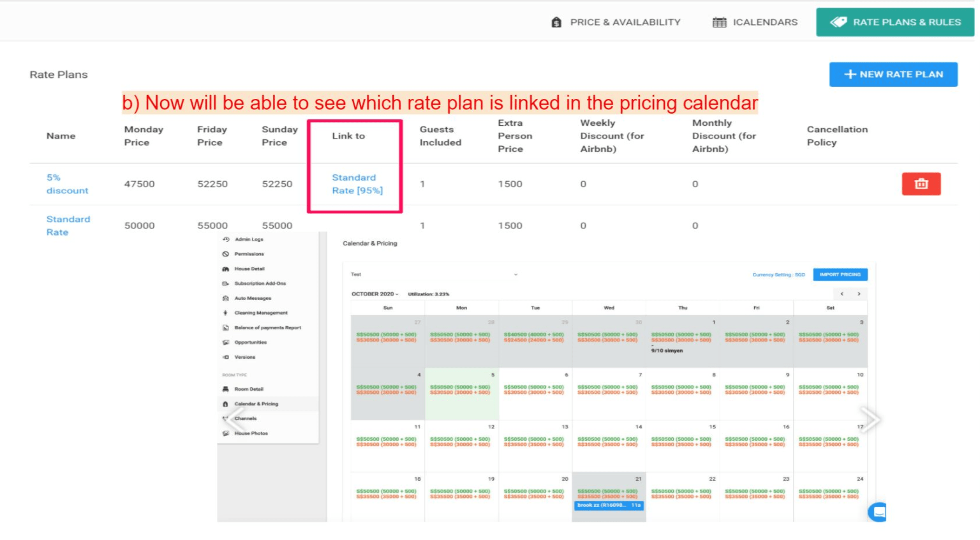This screenshot has width=980, height=540.
Task: Click the Cleaning Management icon
Action: point(226,313)
